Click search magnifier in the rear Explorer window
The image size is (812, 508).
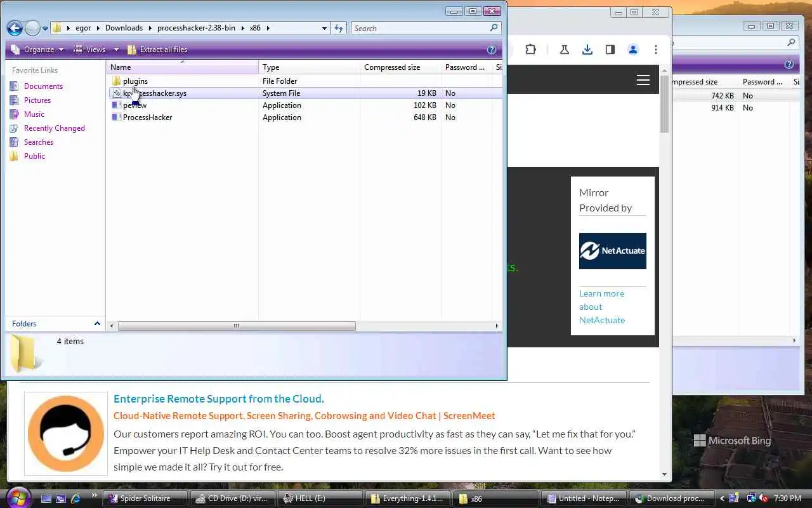pyautogui.click(x=791, y=43)
